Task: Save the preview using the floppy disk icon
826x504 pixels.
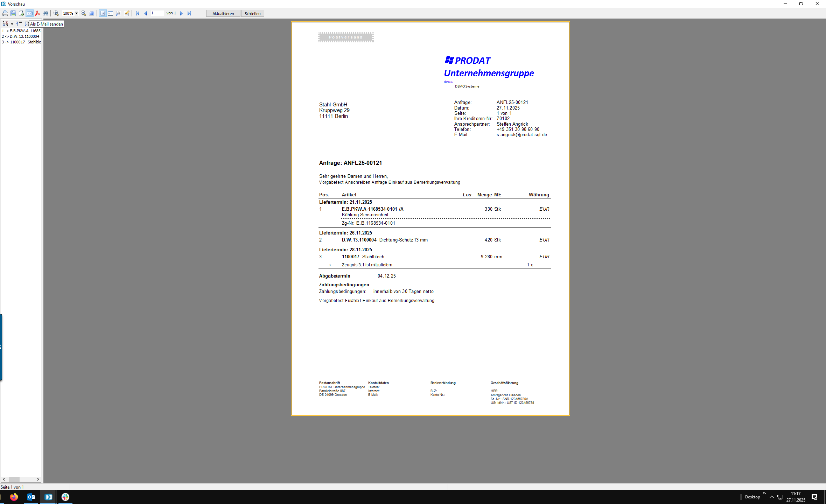Action: pyautogui.click(x=13, y=13)
